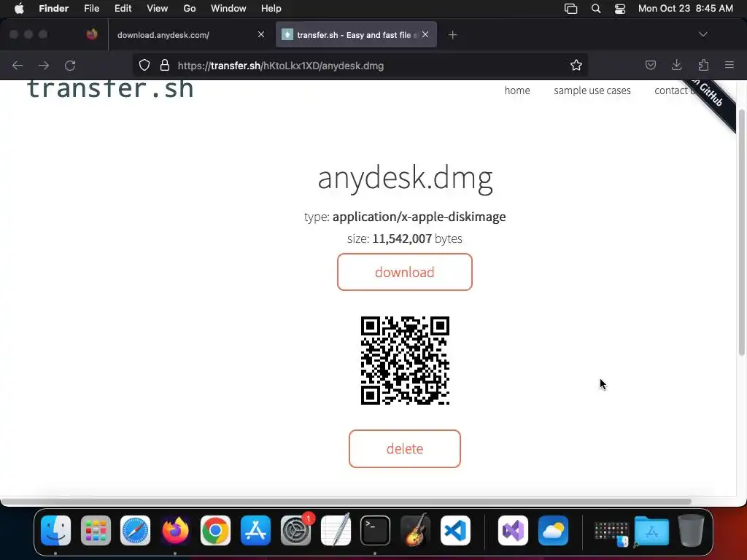Switch to the download.anydesk.com tab
Screen dimensions: 747x560
point(190,35)
